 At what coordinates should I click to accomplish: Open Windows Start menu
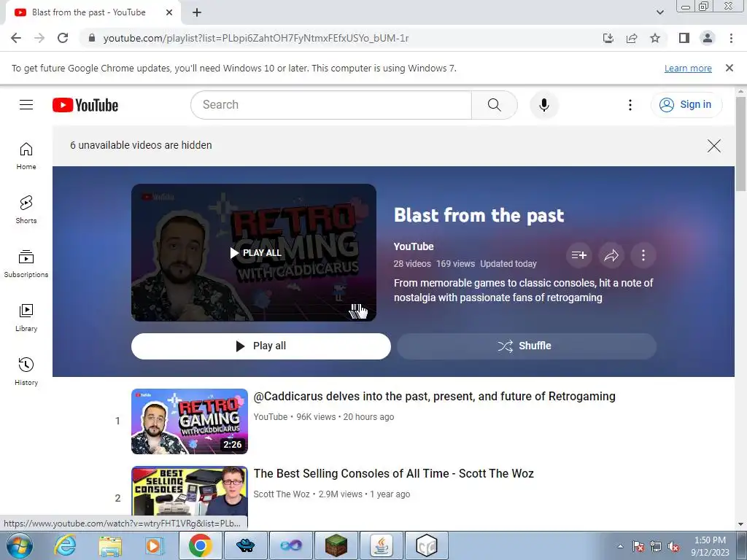point(20,545)
